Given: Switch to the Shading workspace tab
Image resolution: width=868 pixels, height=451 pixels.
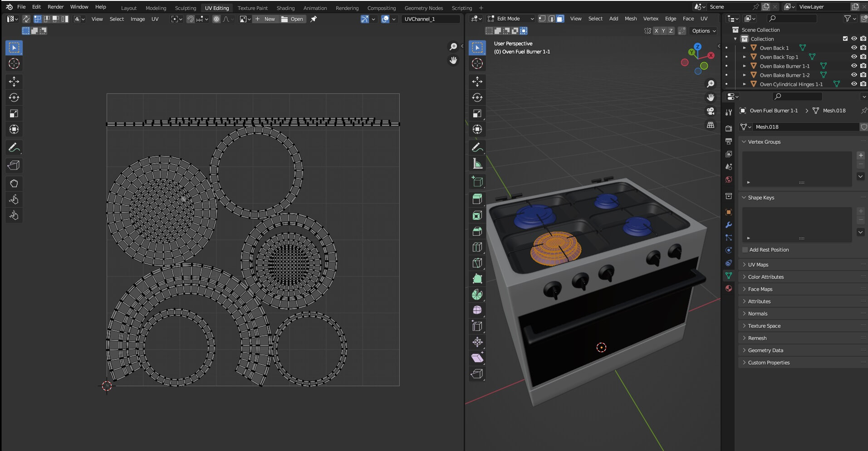Looking at the screenshot, I should pos(285,8).
